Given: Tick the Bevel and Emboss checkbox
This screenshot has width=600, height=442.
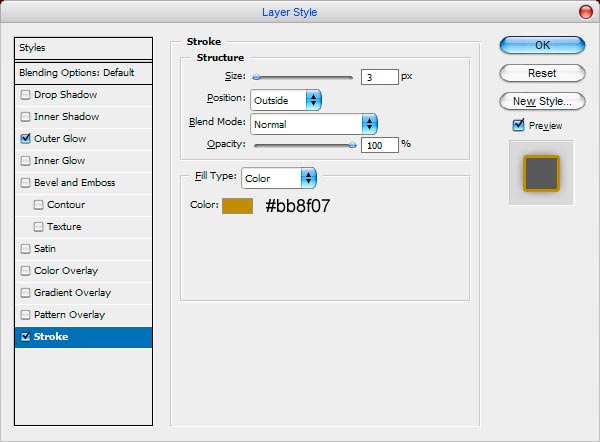Looking at the screenshot, I should [x=25, y=183].
